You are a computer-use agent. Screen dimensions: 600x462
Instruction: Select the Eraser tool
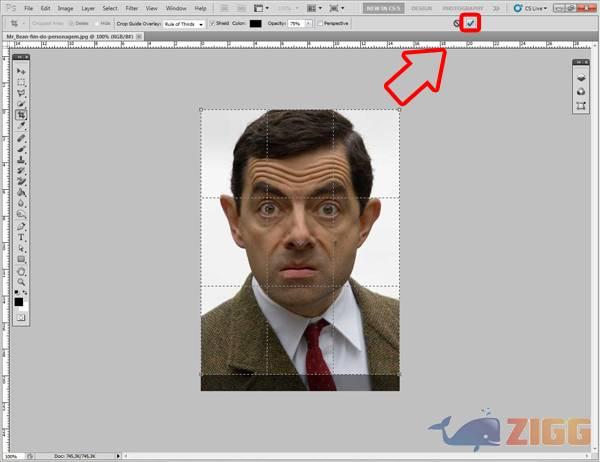(21, 181)
